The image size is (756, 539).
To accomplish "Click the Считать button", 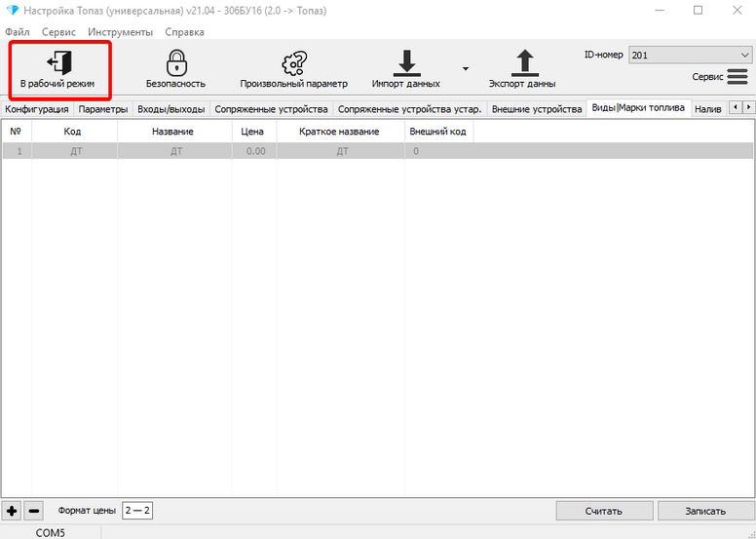I will click(604, 511).
